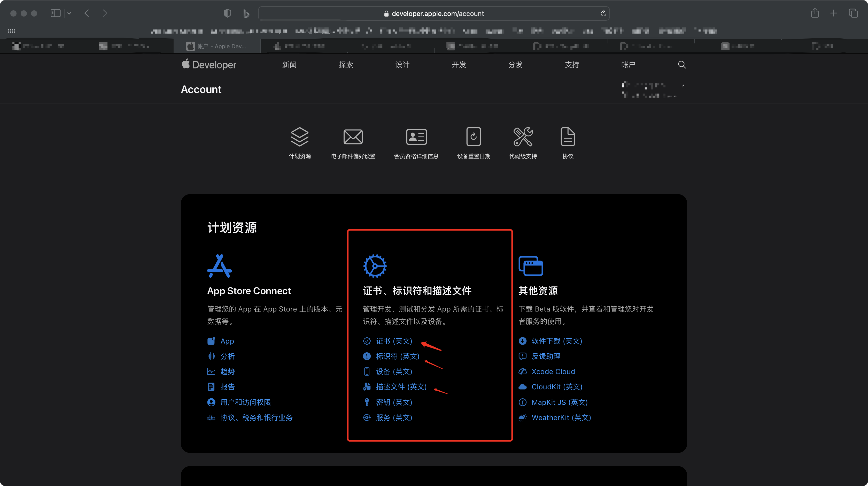Viewport: 868px width, 486px height.
Task: Open the 设计 nav menu
Action: tap(402, 64)
